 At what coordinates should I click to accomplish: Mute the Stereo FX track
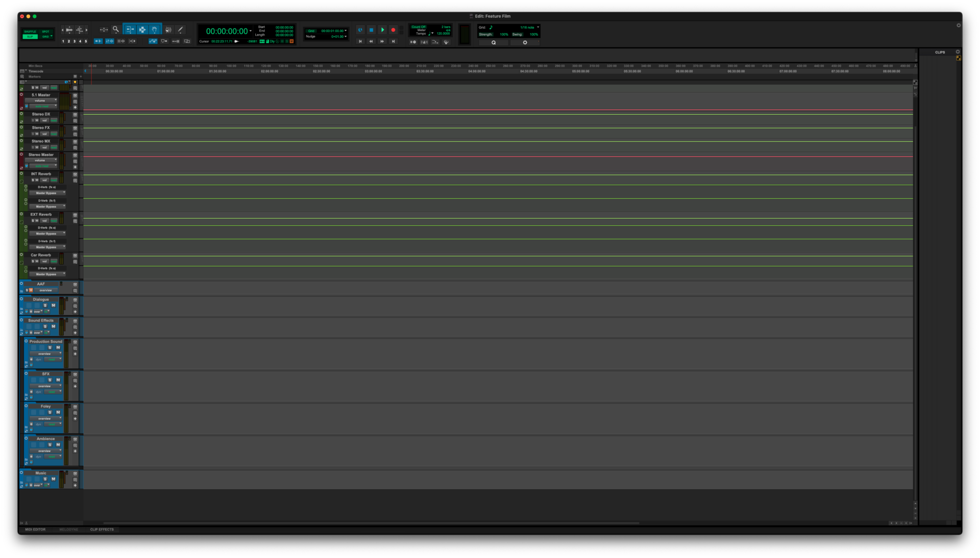click(37, 134)
